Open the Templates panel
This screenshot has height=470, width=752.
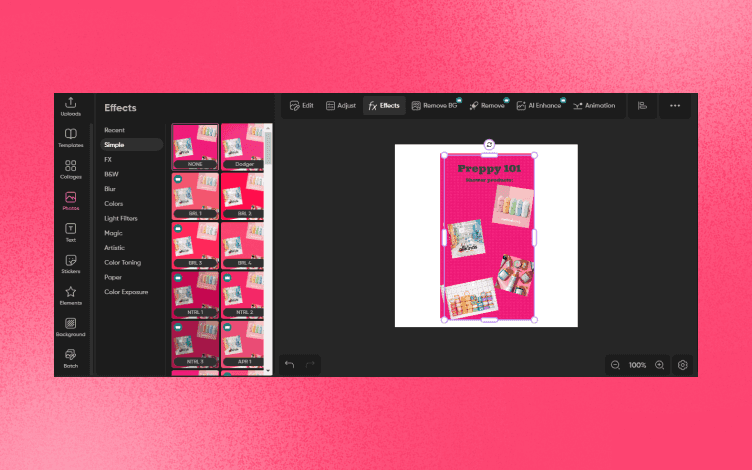(x=70, y=138)
